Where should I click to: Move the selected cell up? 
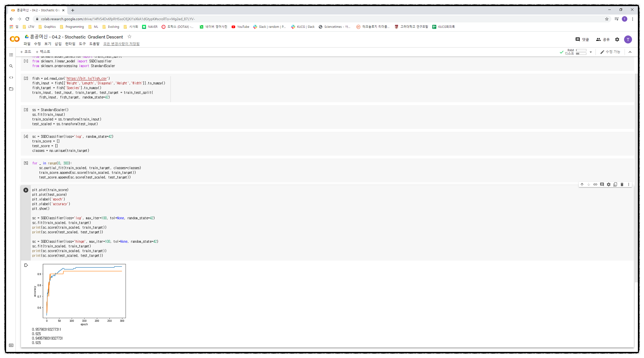pyautogui.click(x=582, y=184)
